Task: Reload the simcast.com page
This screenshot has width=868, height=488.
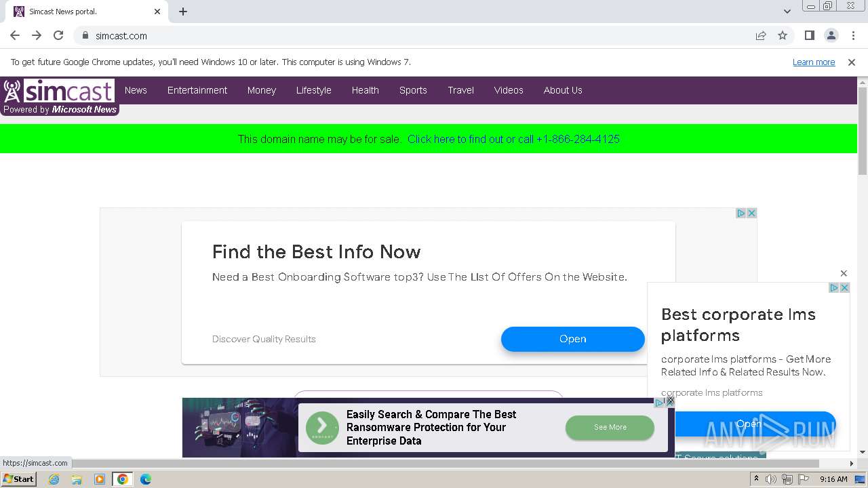Action: click(x=58, y=35)
